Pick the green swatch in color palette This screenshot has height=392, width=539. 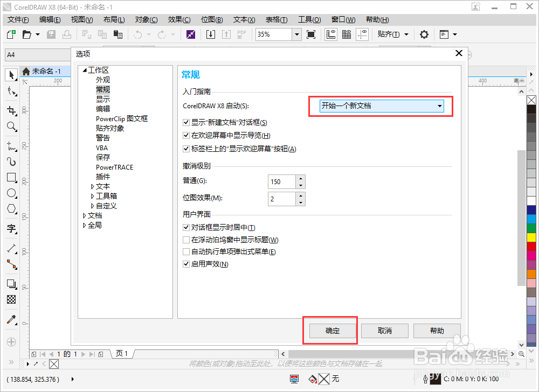pyautogui.click(x=531, y=228)
